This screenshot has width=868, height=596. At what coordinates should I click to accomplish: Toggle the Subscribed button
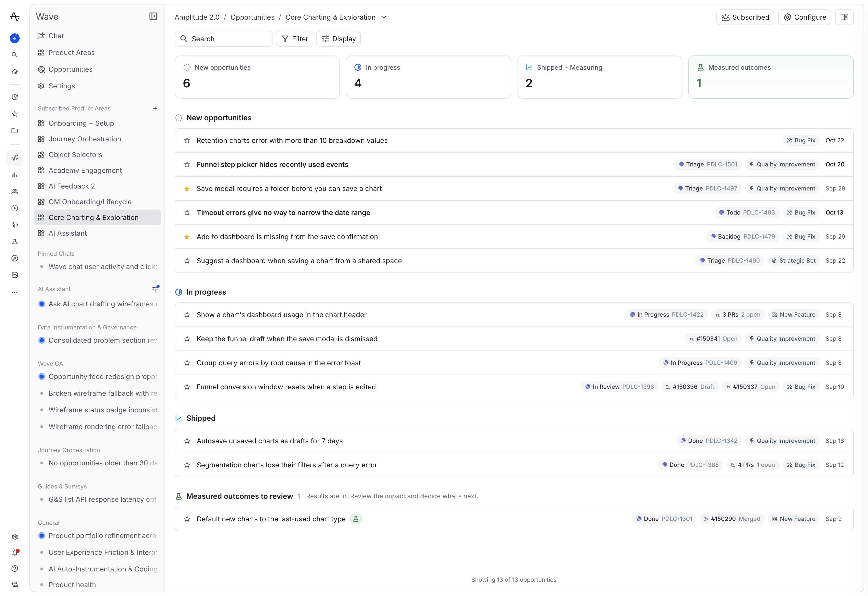coord(745,17)
